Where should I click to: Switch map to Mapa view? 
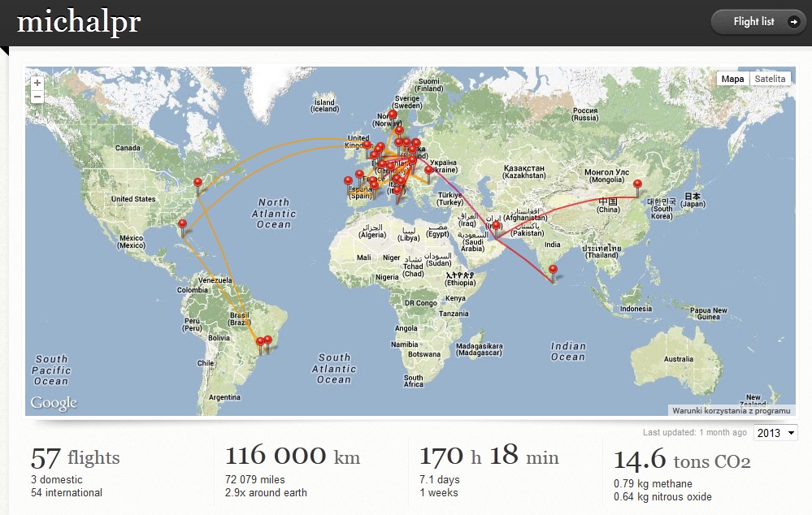[732, 79]
